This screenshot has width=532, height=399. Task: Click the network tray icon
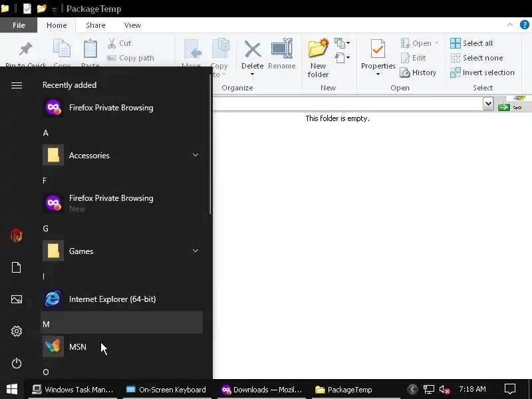428,389
